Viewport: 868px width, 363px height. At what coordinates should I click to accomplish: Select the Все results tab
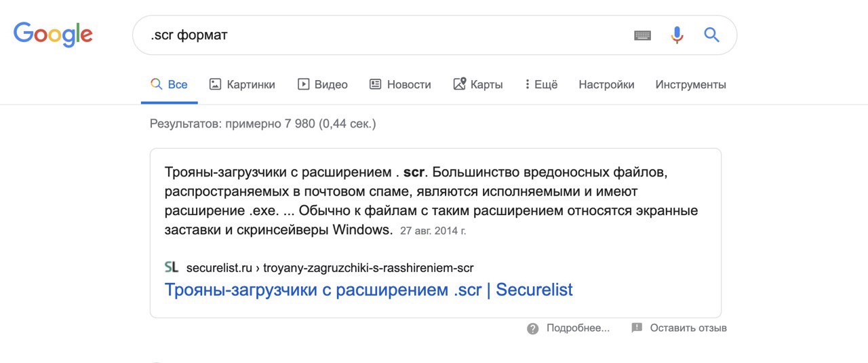pos(170,84)
